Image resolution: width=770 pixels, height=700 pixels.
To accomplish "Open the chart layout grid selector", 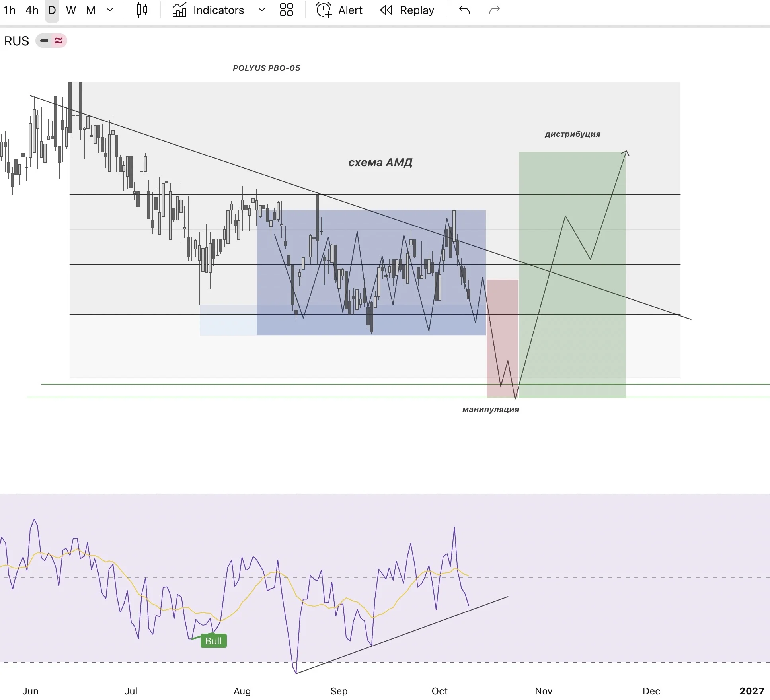I will pyautogui.click(x=286, y=10).
